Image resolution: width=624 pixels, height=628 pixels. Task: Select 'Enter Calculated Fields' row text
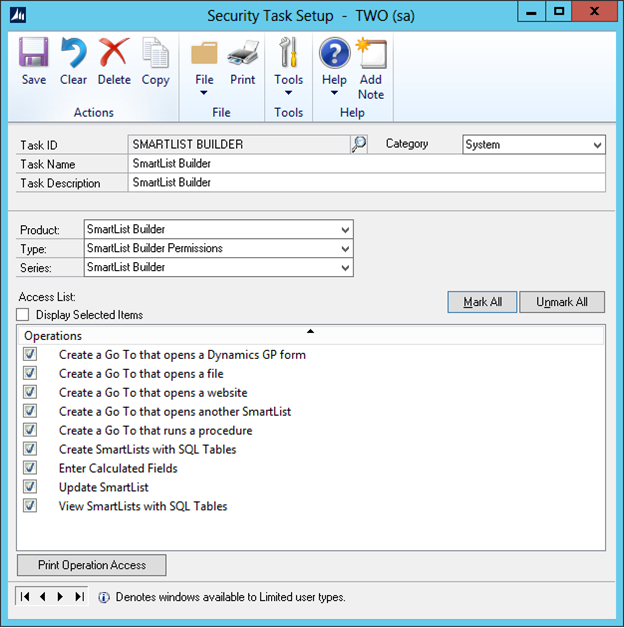[x=118, y=468]
